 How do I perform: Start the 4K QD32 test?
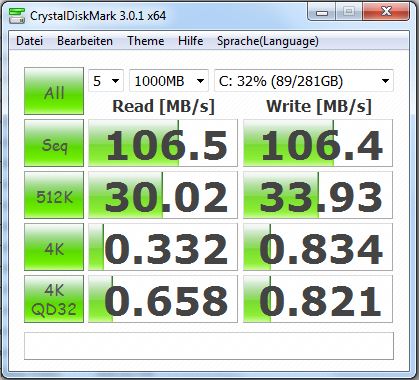tap(54, 299)
